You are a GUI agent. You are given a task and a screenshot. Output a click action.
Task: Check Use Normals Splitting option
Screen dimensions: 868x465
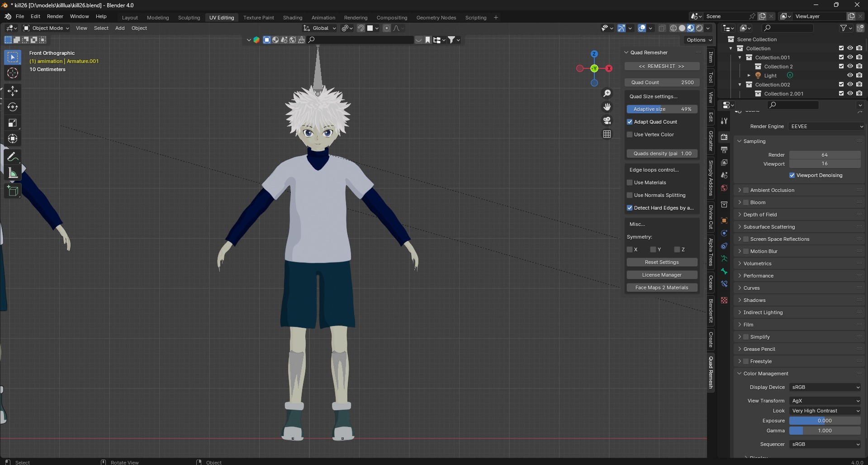tap(630, 195)
